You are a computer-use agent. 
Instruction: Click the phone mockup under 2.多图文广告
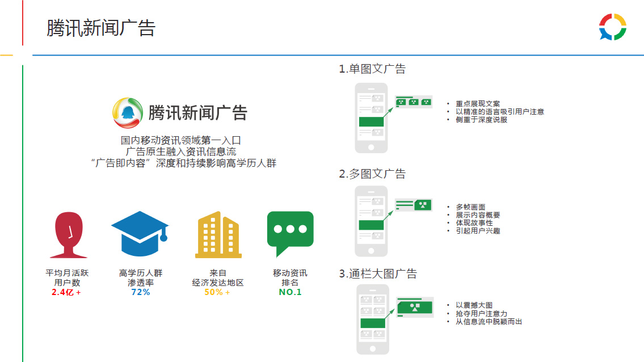point(371,221)
